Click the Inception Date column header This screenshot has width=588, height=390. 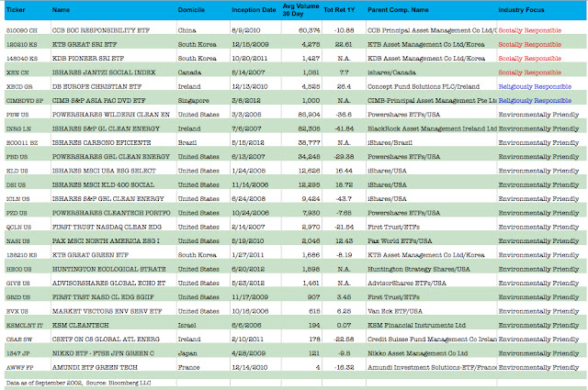pyautogui.click(x=254, y=10)
